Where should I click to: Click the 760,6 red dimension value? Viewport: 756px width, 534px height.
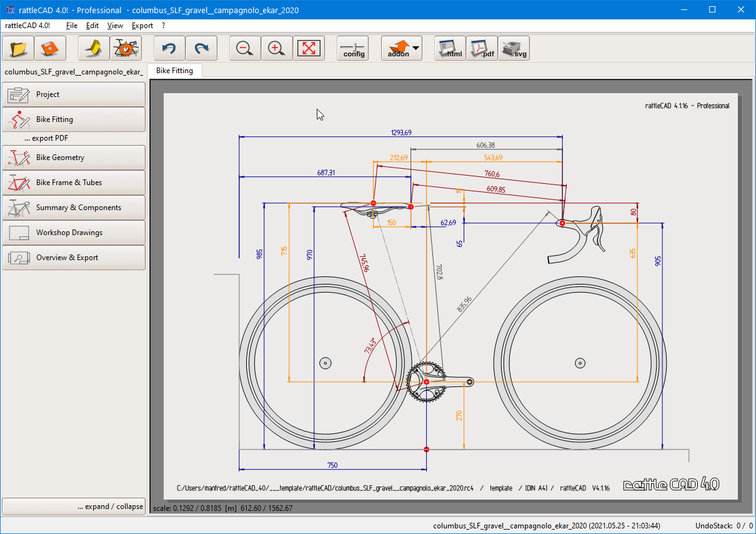point(492,174)
